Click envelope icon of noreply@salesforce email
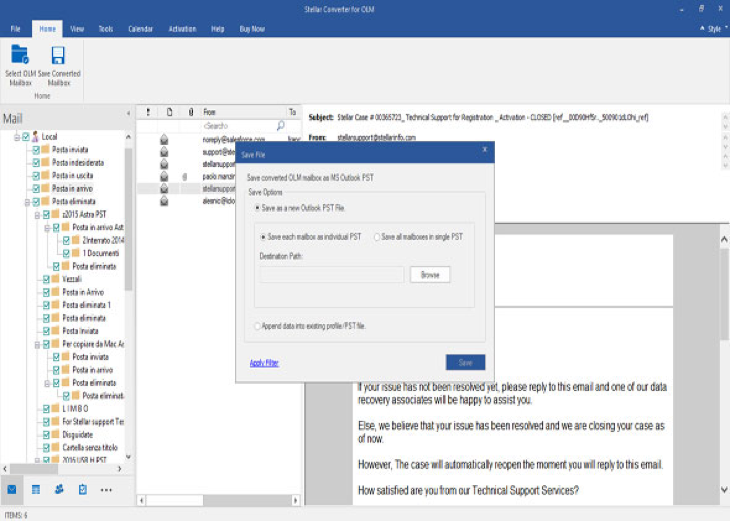The image size is (730, 521). [164, 139]
